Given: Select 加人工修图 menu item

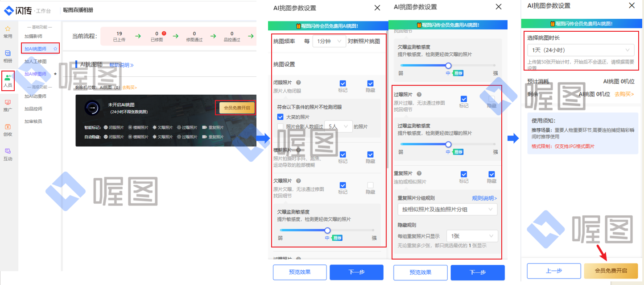Looking at the screenshot, I should (35, 61).
